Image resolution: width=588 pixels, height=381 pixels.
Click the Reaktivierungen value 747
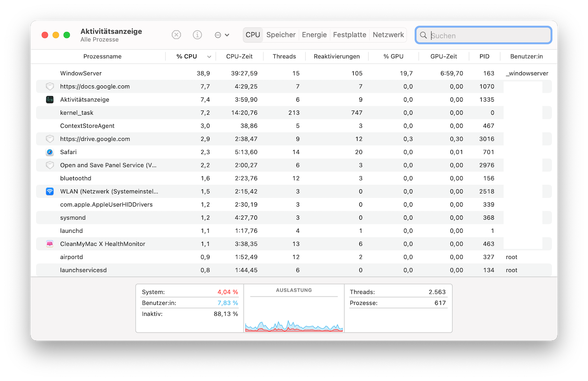point(356,112)
